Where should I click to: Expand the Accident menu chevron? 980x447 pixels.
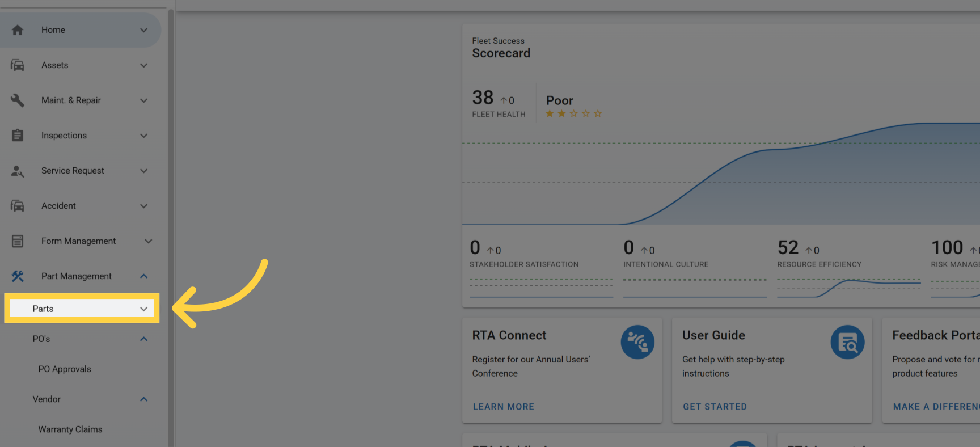[143, 206]
